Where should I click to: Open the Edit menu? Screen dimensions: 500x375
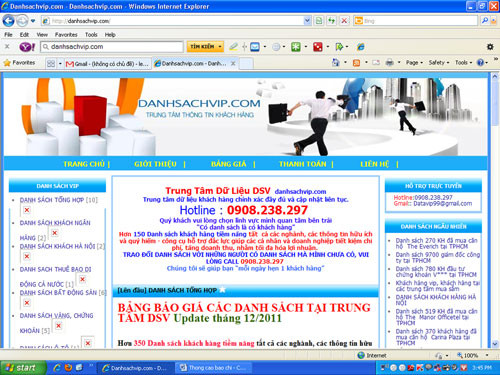tap(24, 35)
